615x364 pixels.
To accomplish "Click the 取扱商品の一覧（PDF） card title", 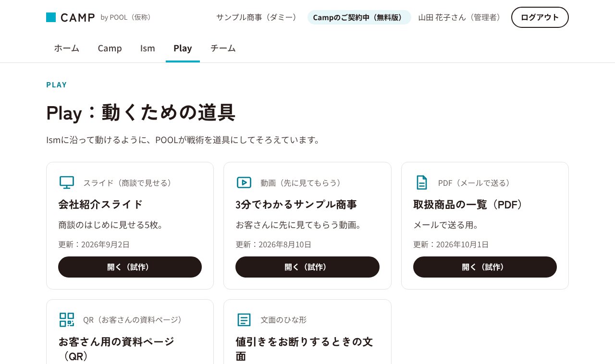I will pyautogui.click(x=469, y=204).
